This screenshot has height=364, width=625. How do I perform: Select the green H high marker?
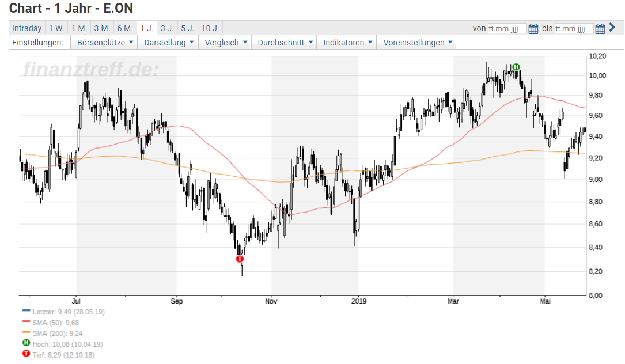point(516,67)
